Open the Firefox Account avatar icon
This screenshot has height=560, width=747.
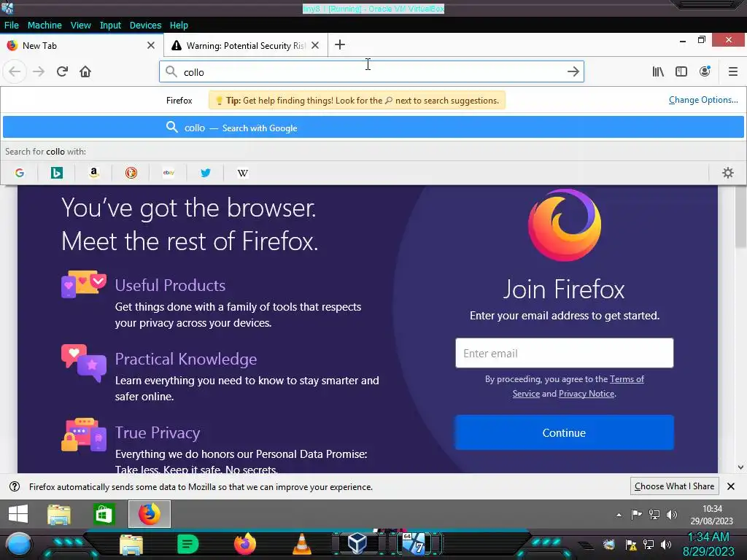pos(705,72)
